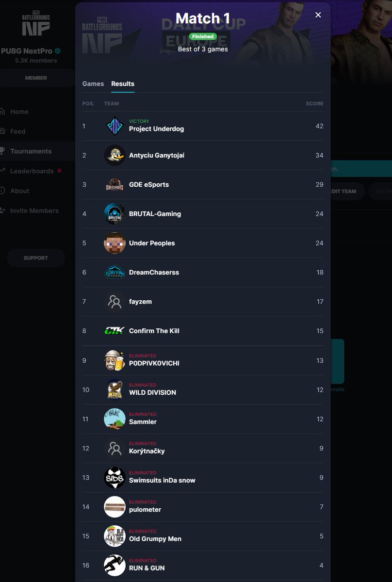This screenshot has height=582, width=392.
Task: Click the fayzem team name
Action: point(140,302)
